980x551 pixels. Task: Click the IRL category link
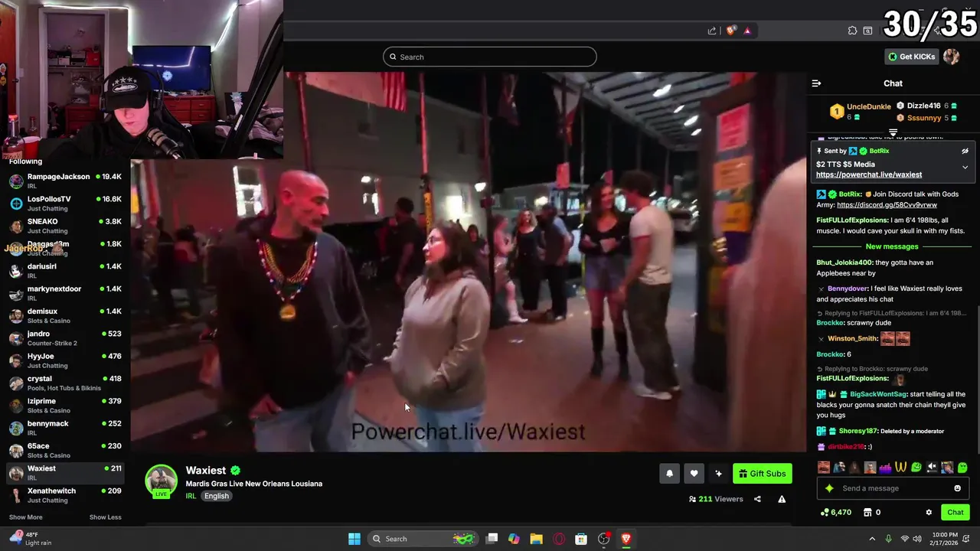pyautogui.click(x=191, y=496)
